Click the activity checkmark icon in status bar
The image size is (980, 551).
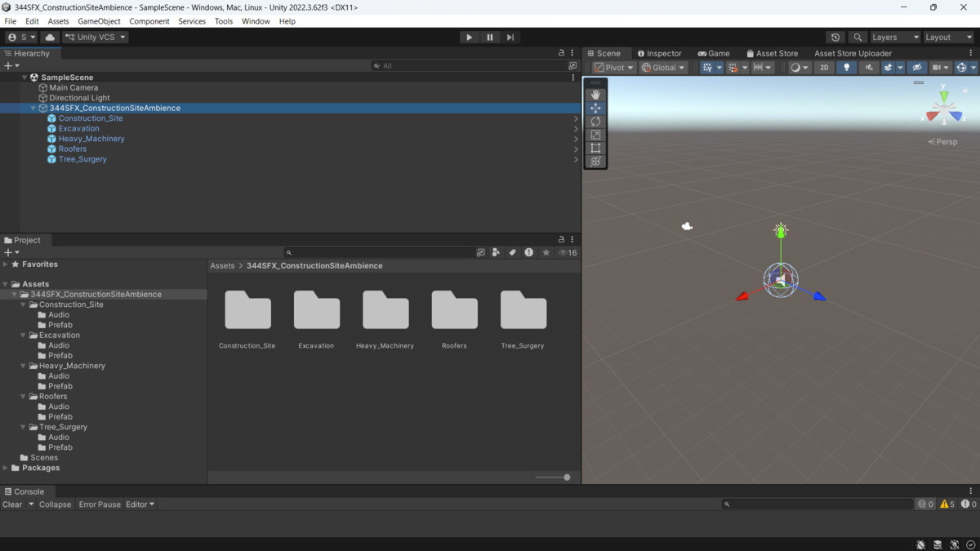click(970, 544)
